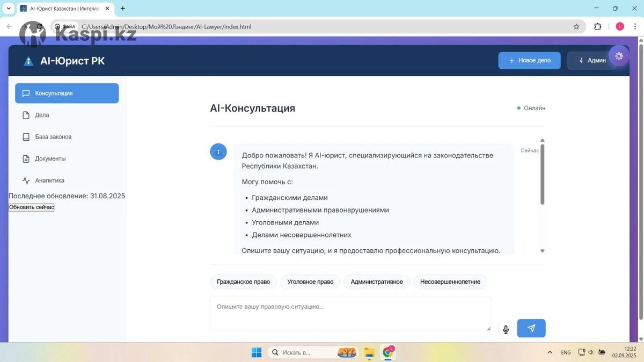Switch to Аналитика in the sidebar
The width and height of the screenshot is (644, 362).
[49, 180]
